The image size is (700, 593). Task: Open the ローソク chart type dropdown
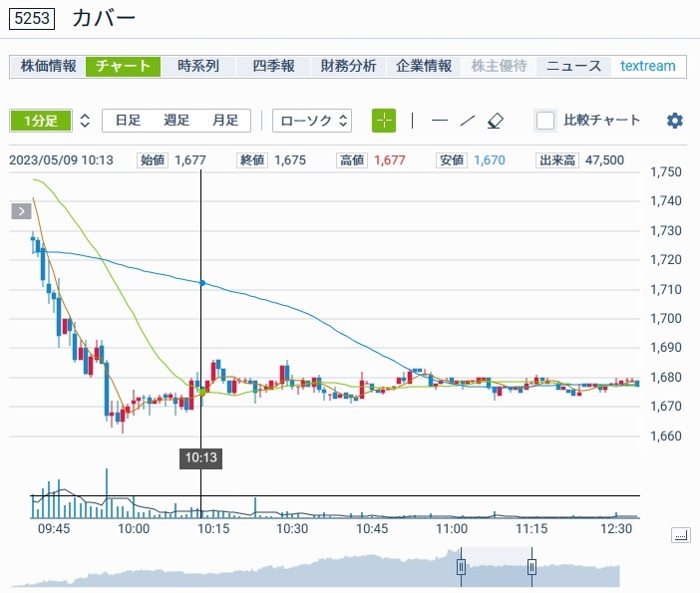tap(313, 121)
